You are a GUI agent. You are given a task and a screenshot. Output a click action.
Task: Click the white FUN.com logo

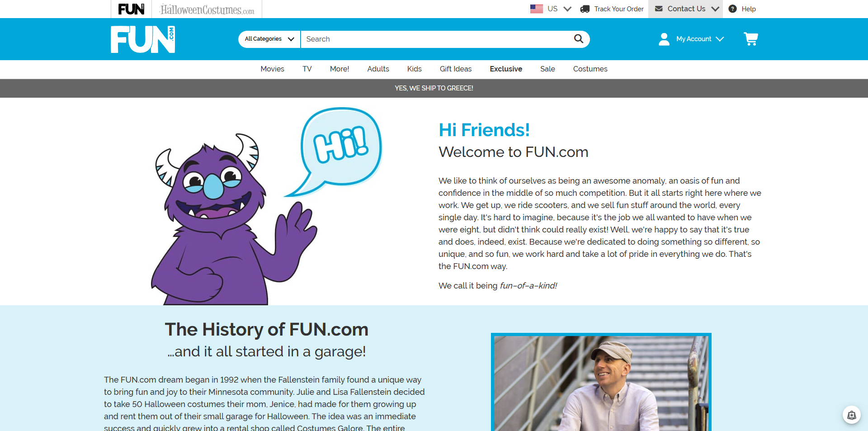point(143,39)
